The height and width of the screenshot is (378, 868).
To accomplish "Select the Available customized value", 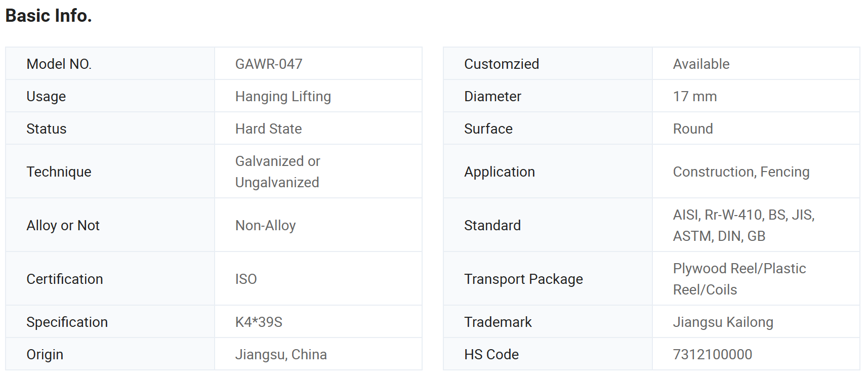I will pos(701,64).
